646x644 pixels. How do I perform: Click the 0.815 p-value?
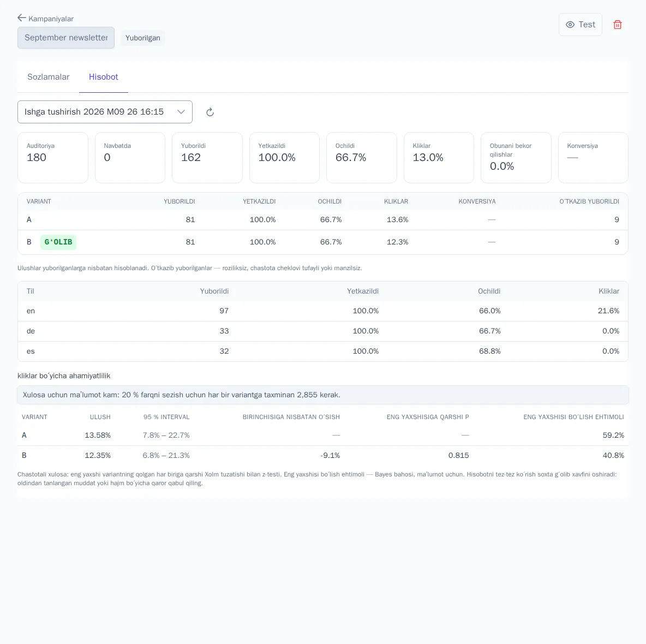point(458,455)
